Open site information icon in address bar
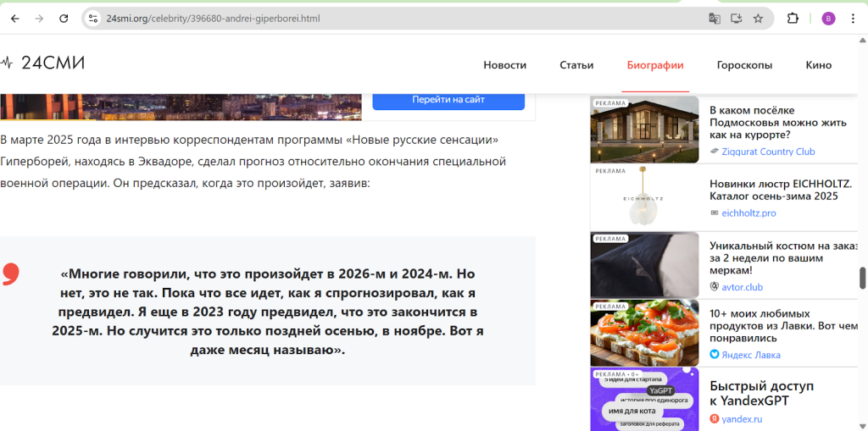 click(x=93, y=19)
